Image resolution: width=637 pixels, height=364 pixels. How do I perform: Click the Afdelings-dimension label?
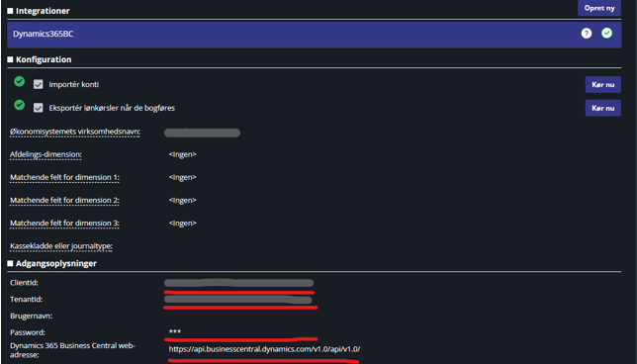(x=45, y=154)
